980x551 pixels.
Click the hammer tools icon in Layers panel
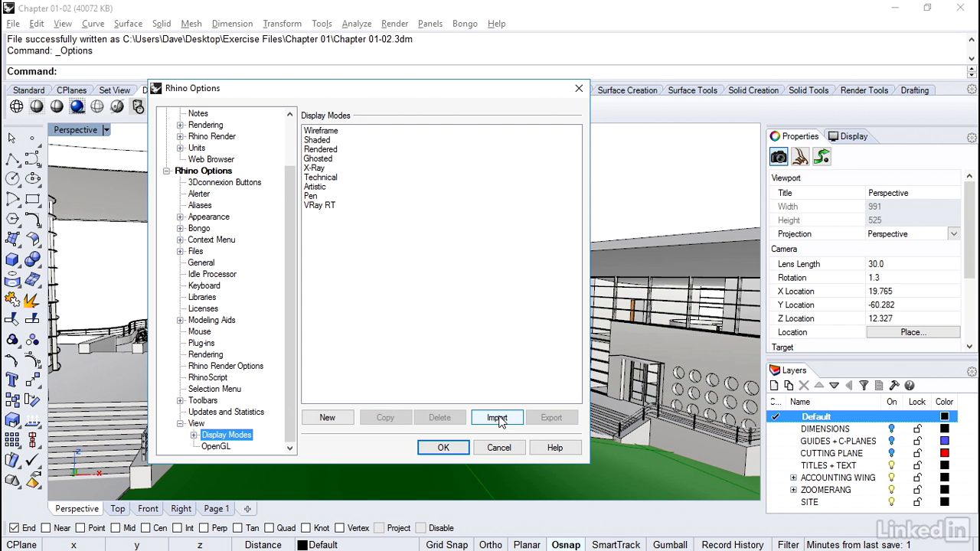[x=894, y=386]
